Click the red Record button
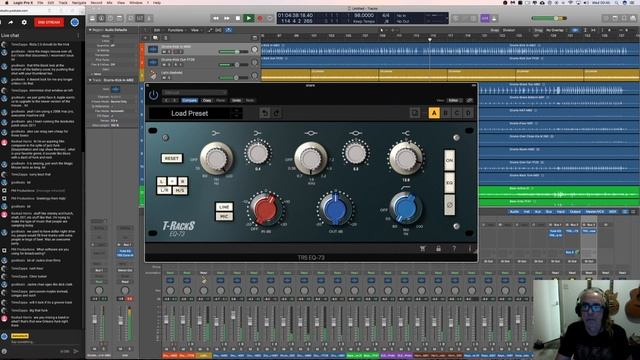Image resolution: width=640 pixels, height=360 pixels. [x=260, y=18]
